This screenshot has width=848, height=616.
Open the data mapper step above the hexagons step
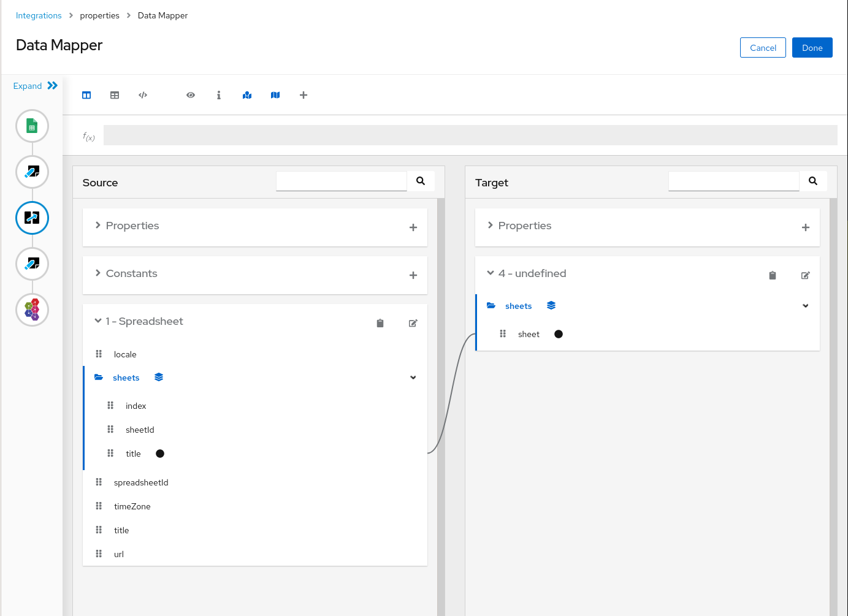[32, 264]
